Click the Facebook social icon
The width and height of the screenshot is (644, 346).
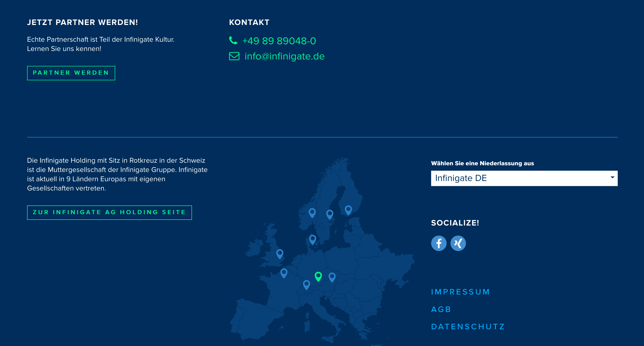tap(439, 243)
